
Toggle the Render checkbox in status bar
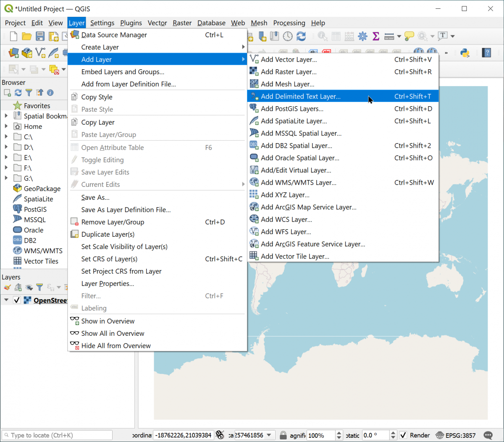click(403, 435)
